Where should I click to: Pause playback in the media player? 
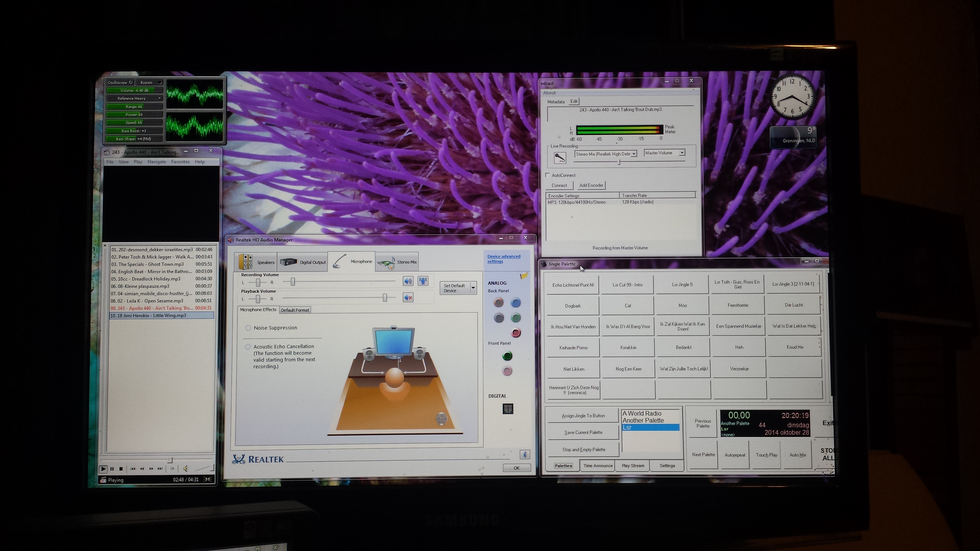tap(112, 469)
